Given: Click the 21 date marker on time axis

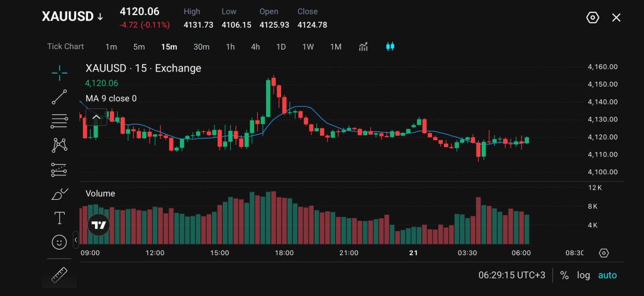Looking at the screenshot, I should click(414, 253).
